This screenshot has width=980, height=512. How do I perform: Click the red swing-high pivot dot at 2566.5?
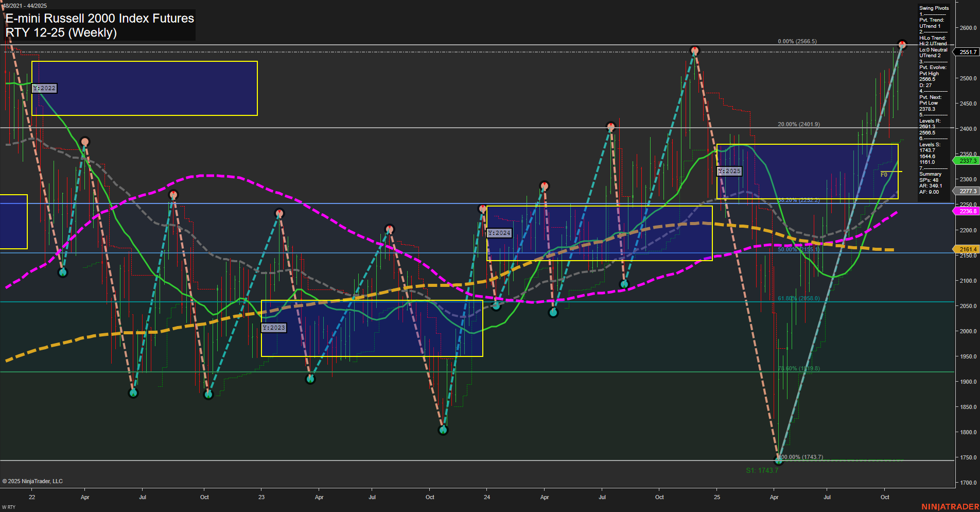point(902,44)
